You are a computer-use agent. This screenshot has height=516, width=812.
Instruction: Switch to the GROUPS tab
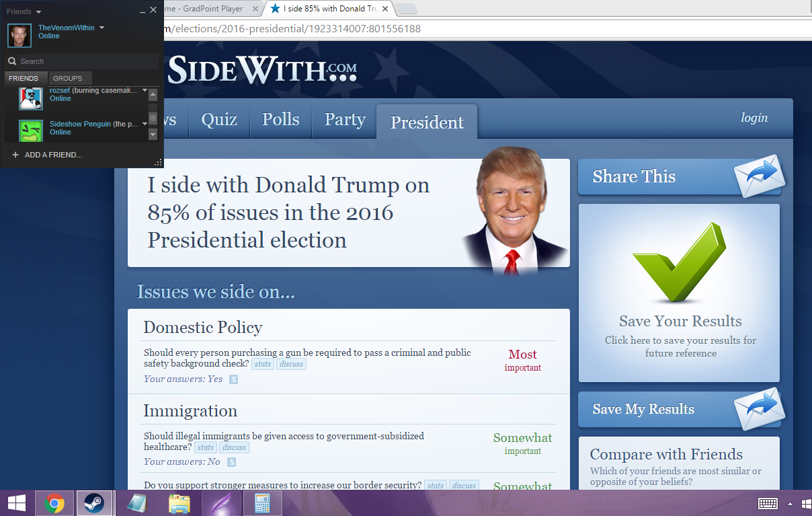point(67,79)
